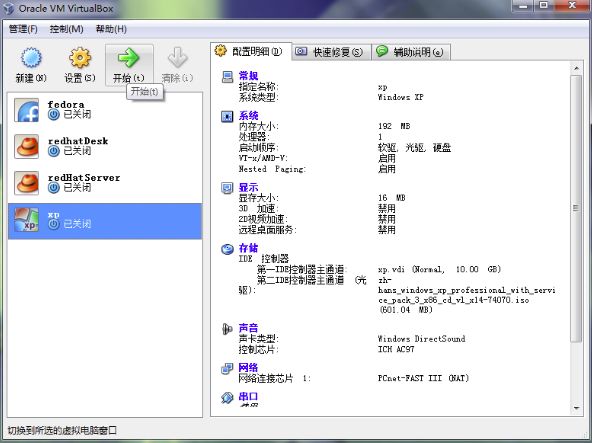The height and width of the screenshot is (443, 592).
Task: Click the camera icon on 快速修复 tab
Action: [x=301, y=51]
